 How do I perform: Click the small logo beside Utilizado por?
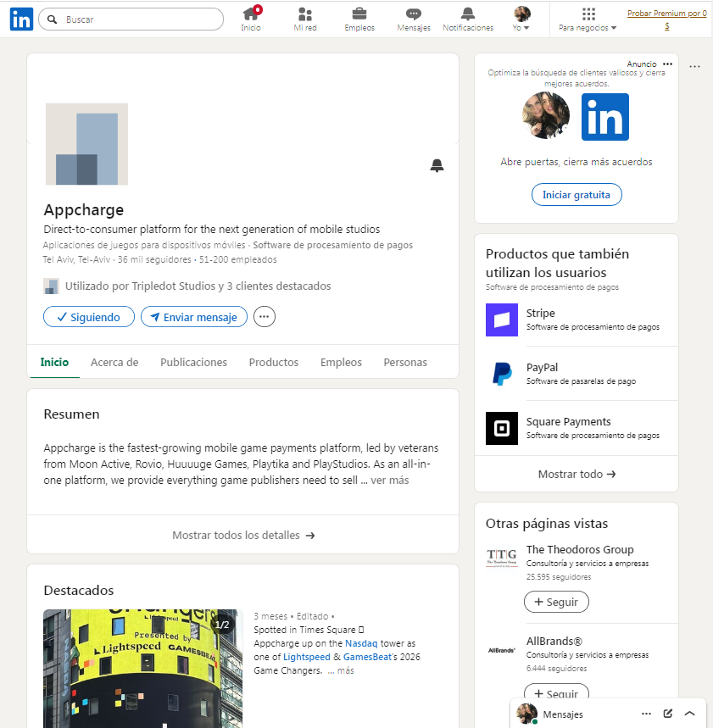click(51, 286)
